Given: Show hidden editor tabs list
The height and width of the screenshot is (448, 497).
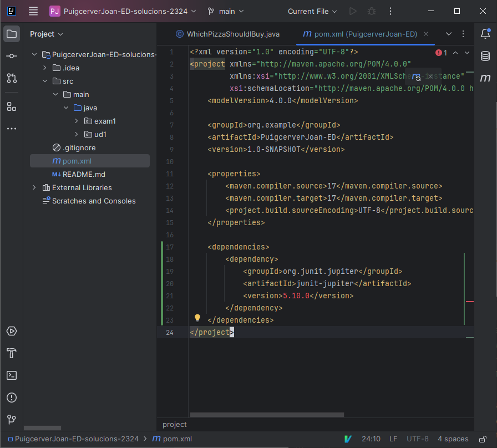Looking at the screenshot, I should click(x=449, y=34).
